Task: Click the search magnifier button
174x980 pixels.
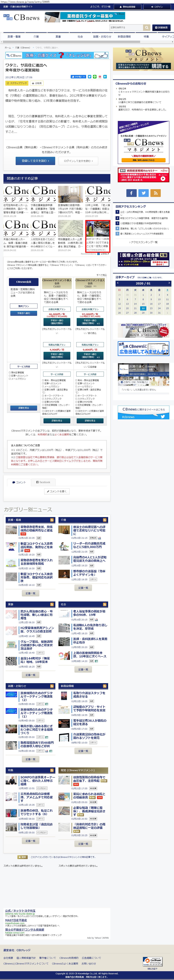Action: (147, 27)
